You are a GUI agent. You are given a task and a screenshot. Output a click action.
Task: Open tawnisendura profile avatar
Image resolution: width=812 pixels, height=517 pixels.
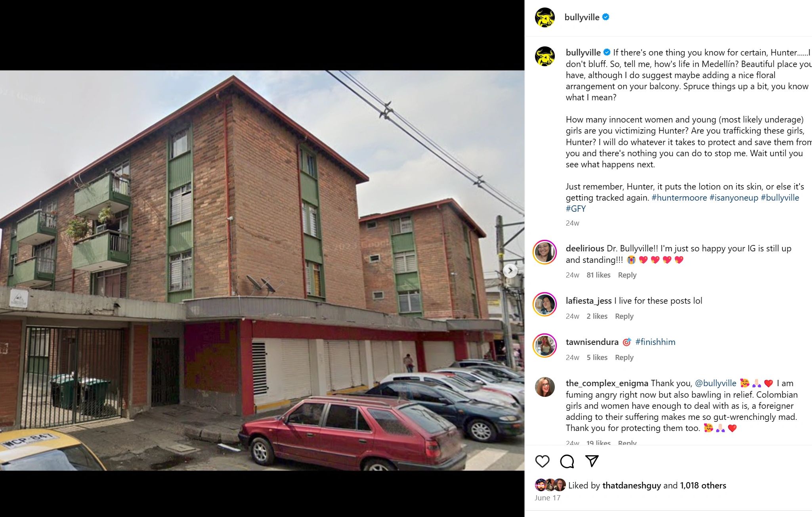(x=545, y=346)
